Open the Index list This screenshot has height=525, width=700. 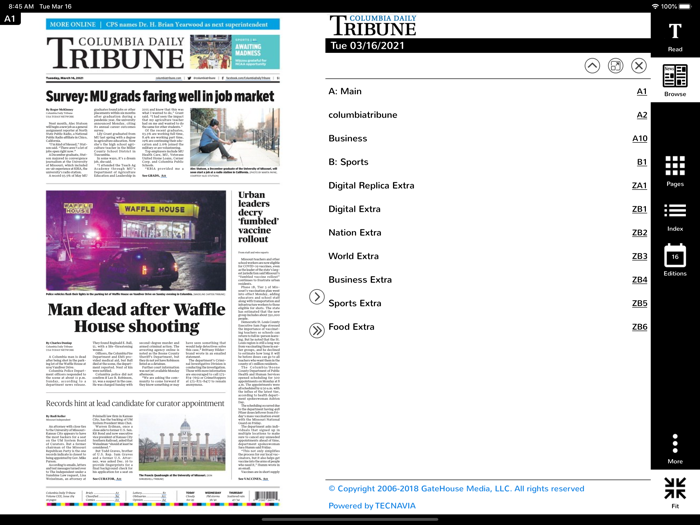click(x=675, y=217)
